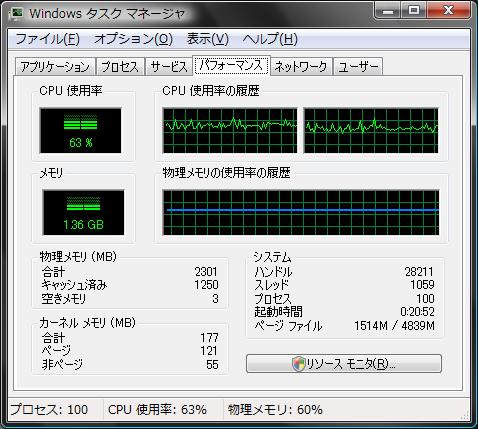Click the システム group label
Viewport: 478px width, 429px height.
272,257
